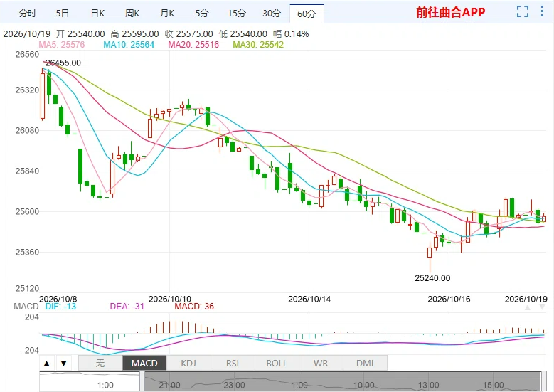Switch to the 分时 tab
The width and height of the screenshot is (554, 392).
tap(28, 13)
